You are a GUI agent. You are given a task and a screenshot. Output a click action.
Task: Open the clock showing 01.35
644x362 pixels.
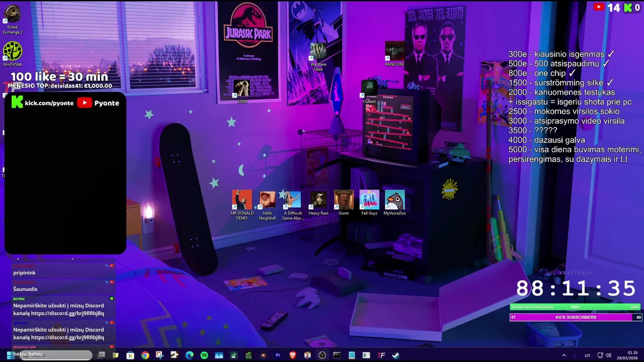click(627, 355)
